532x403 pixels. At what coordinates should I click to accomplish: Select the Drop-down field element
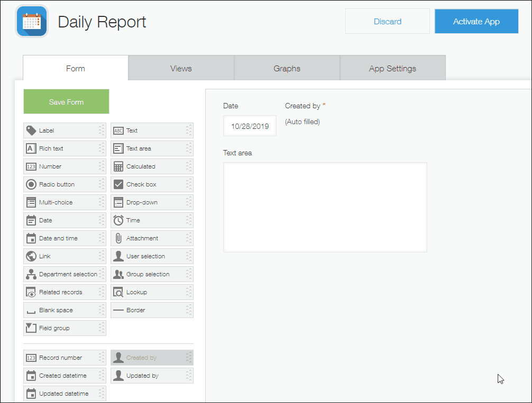[x=152, y=202]
